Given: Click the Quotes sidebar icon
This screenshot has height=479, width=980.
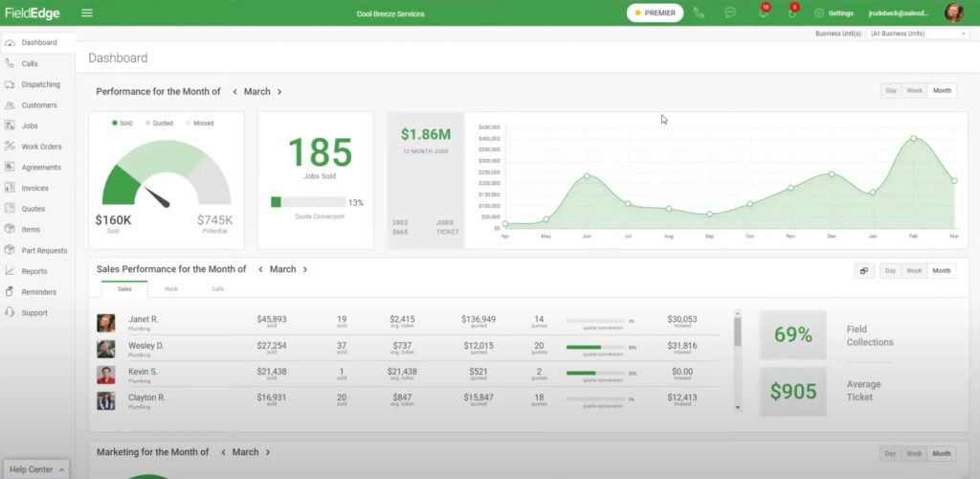Looking at the screenshot, I should (x=10, y=208).
